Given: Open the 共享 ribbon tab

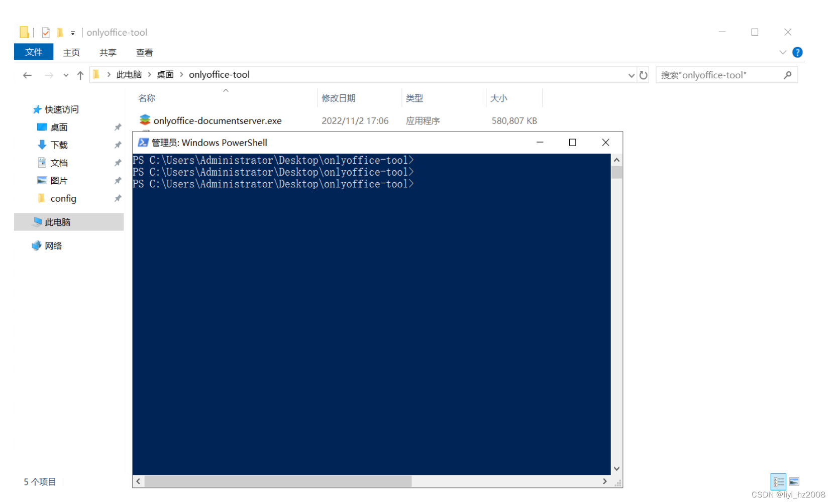Looking at the screenshot, I should click(108, 53).
